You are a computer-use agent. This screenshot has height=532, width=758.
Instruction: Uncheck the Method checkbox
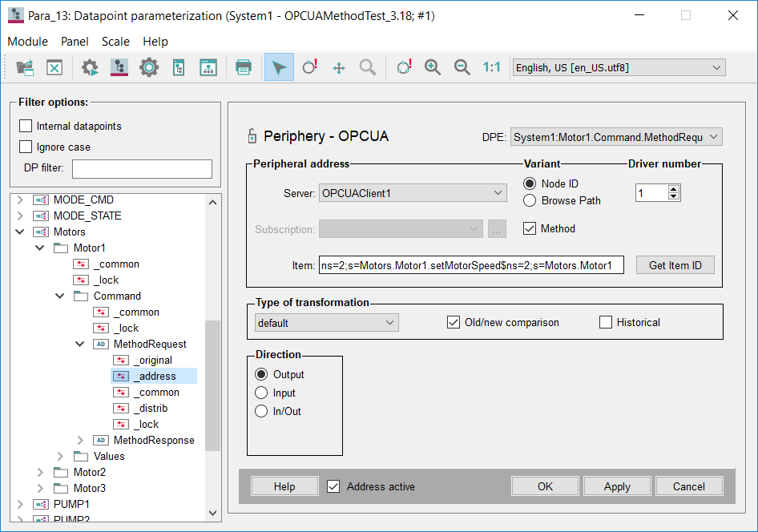pyautogui.click(x=530, y=228)
